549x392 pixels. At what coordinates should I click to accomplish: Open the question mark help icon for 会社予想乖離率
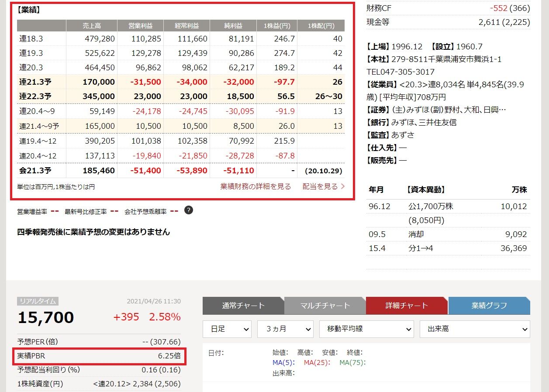(188, 210)
